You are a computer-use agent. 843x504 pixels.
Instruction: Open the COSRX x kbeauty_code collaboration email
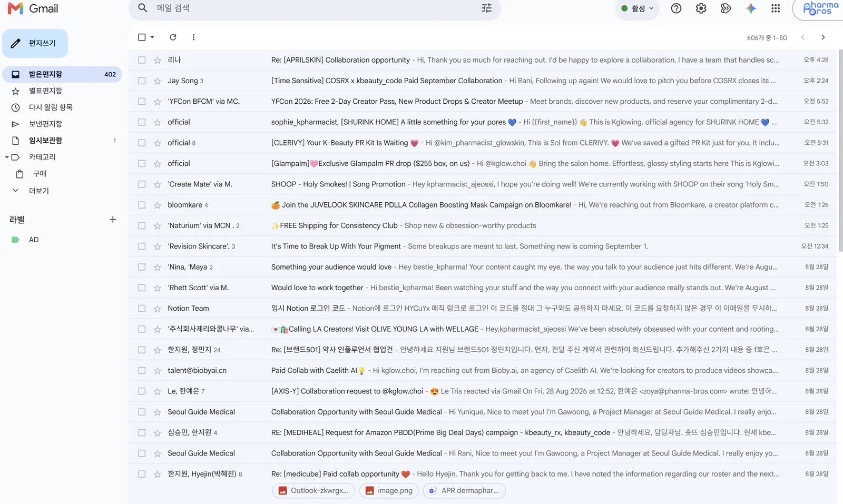pos(482,81)
